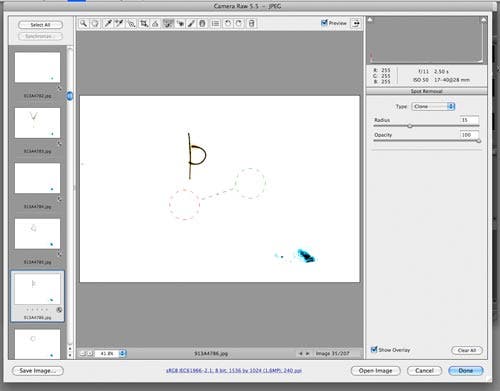This screenshot has width=500, height=391.
Task: Choose the Adjustment Brush tool
Action: pyautogui.click(x=191, y=23)
